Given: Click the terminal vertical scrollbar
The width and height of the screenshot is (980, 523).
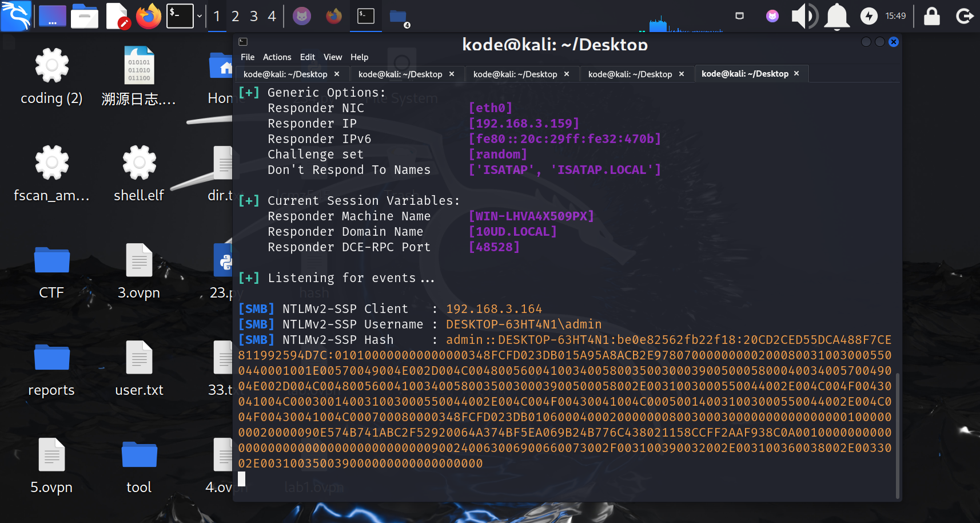Looking at the screenshot, I should click(897, 435).
